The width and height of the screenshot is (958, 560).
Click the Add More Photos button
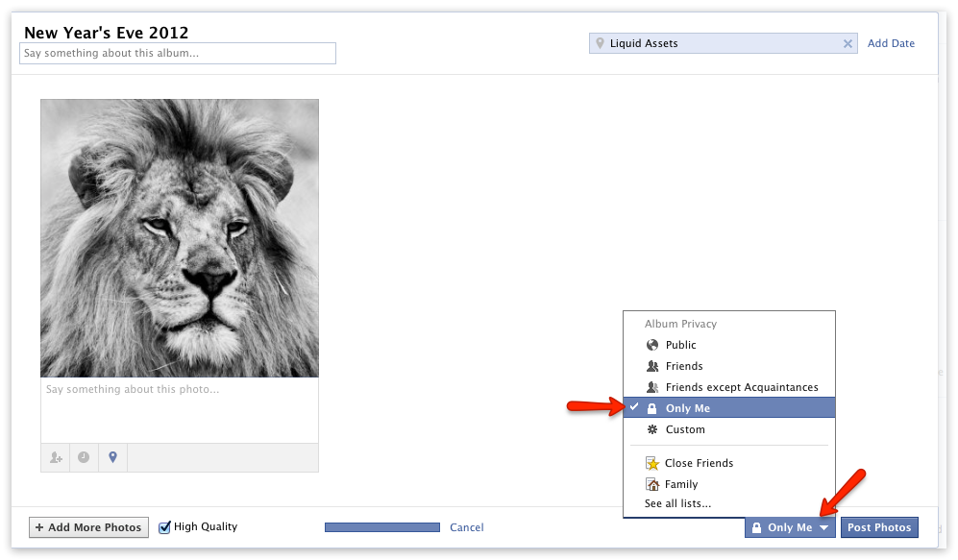pyautogui.click(x=88, y=526)
